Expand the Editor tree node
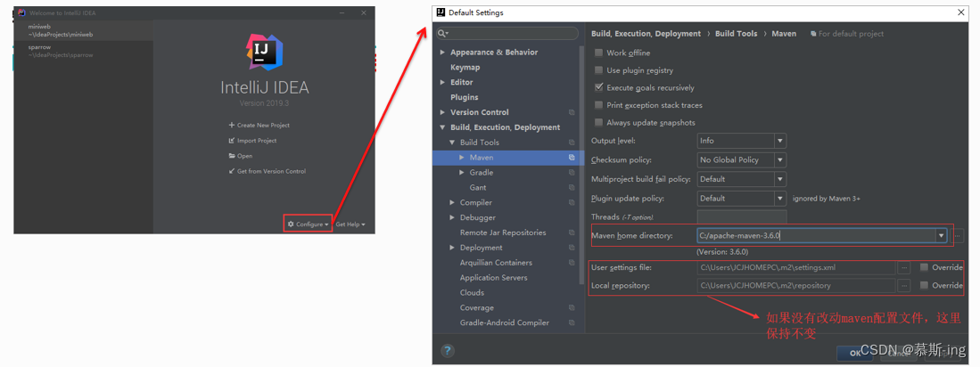 tap(443, 82)
